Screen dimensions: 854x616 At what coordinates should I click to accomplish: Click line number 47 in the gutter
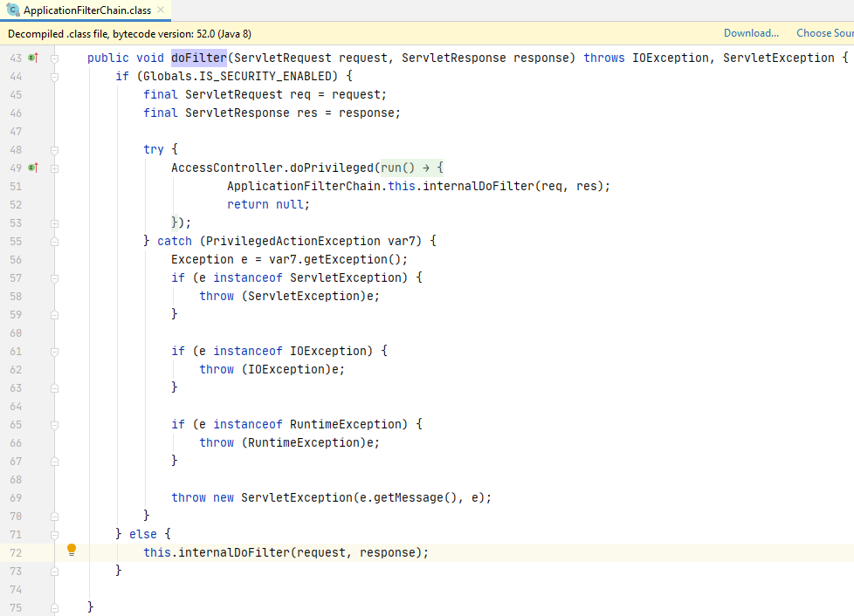click(x=16, y=132)
